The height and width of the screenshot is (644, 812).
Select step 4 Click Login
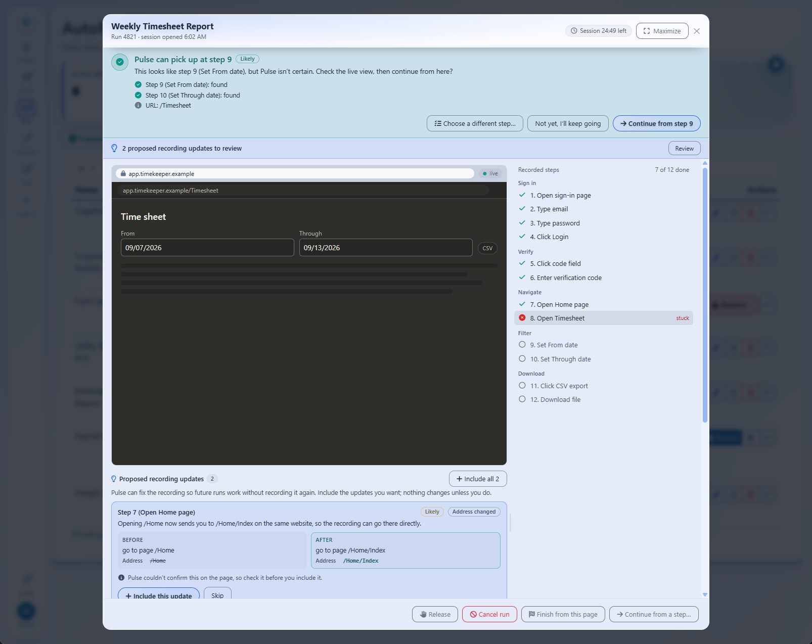point(603,237)
